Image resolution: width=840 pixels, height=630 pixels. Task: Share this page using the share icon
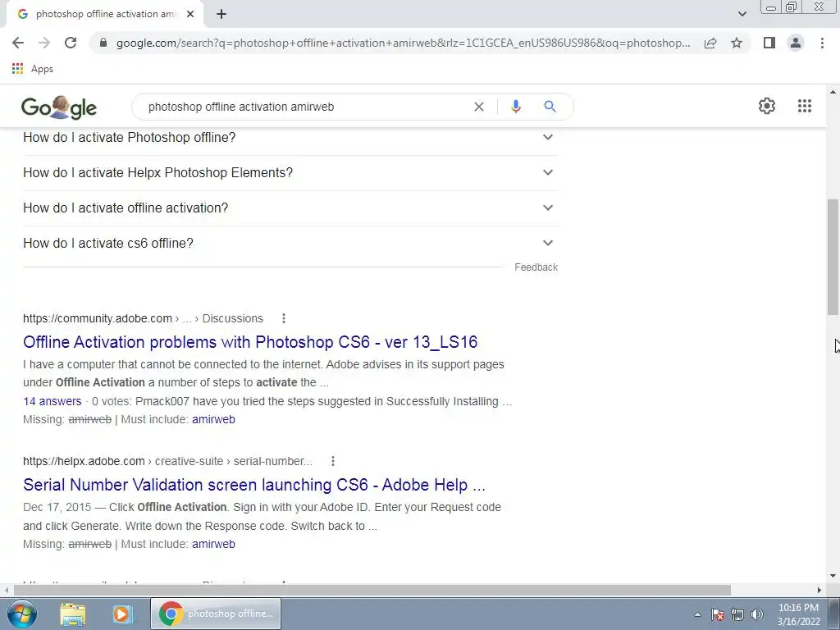click(710, 43)
